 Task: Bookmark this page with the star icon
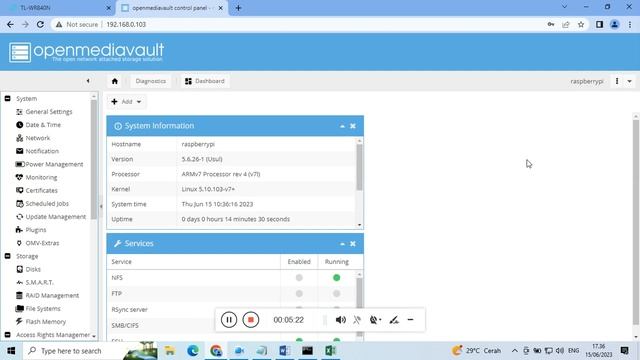point(581,24)
